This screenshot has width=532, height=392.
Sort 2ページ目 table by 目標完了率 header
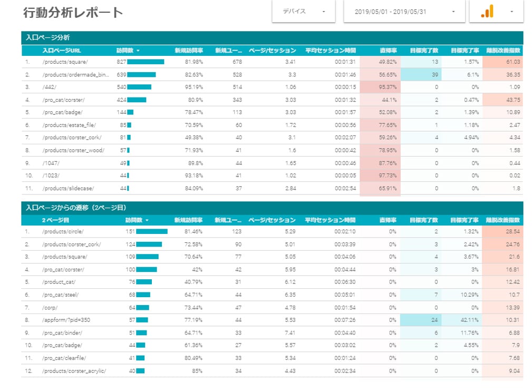[464, 220]
